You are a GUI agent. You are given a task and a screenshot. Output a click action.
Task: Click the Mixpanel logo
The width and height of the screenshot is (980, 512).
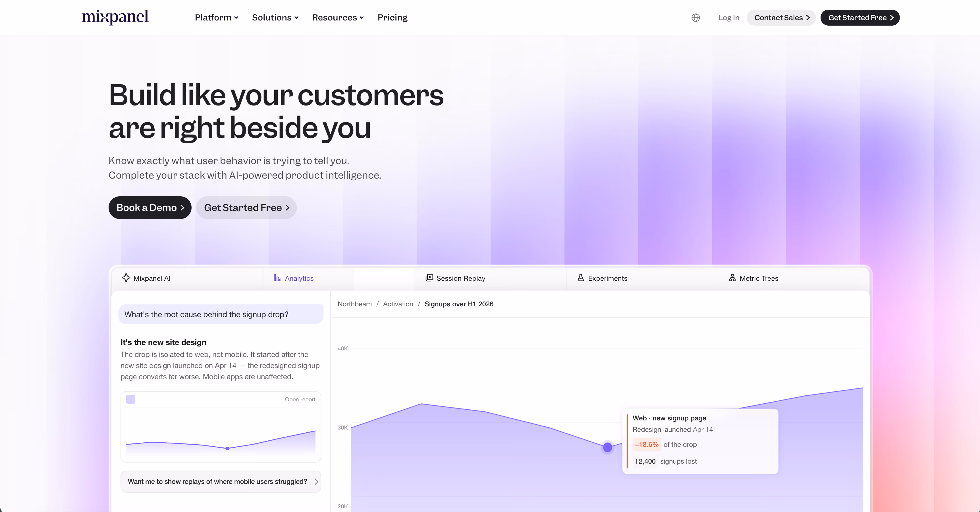115,17
